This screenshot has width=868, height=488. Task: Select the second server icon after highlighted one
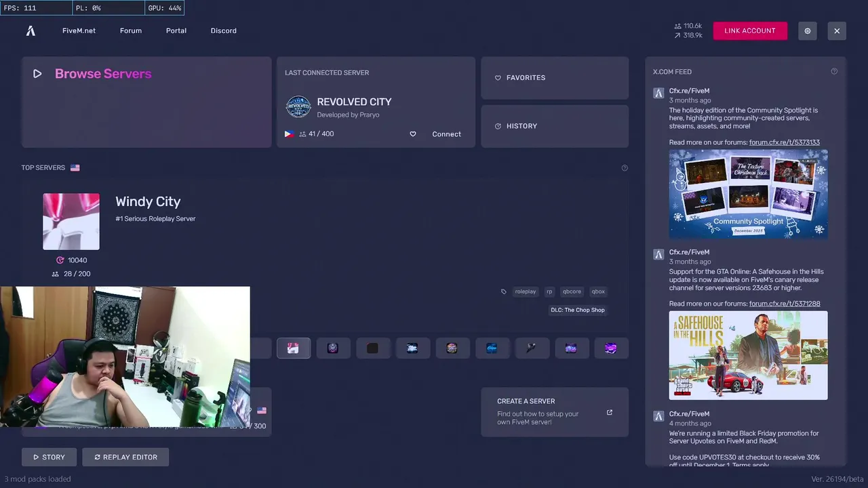pyautogui.click(x=372, y=348)
